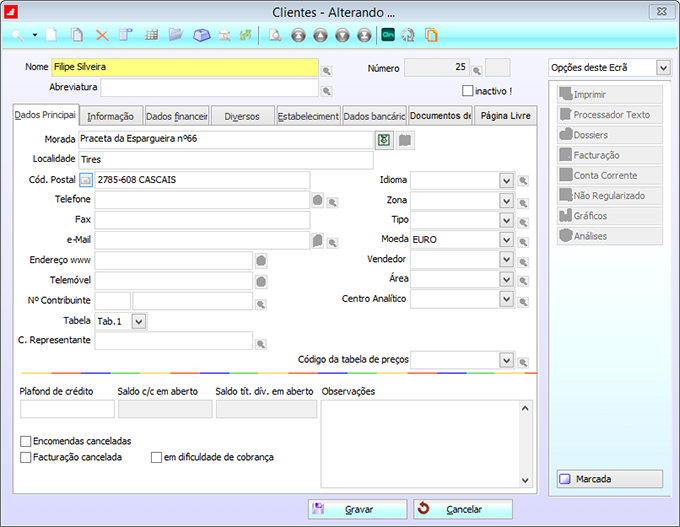680x527 pixels.
Task: Click green map icon next to Morada
Action: pyautogui.click(x=384, y=140)
